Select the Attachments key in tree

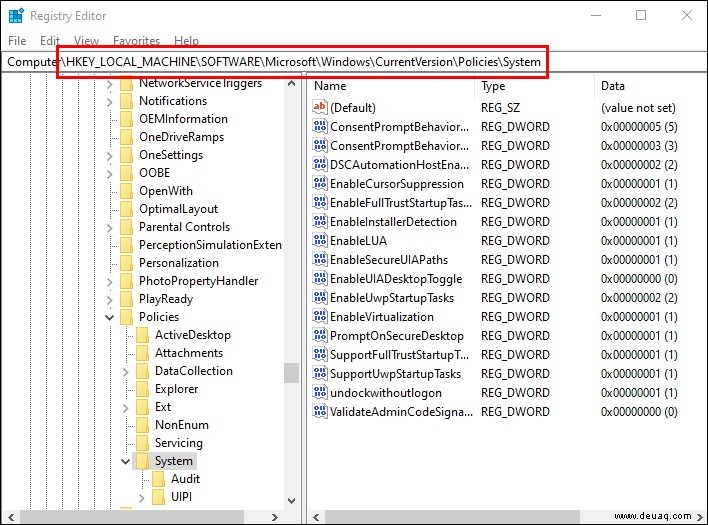point(189,353)
